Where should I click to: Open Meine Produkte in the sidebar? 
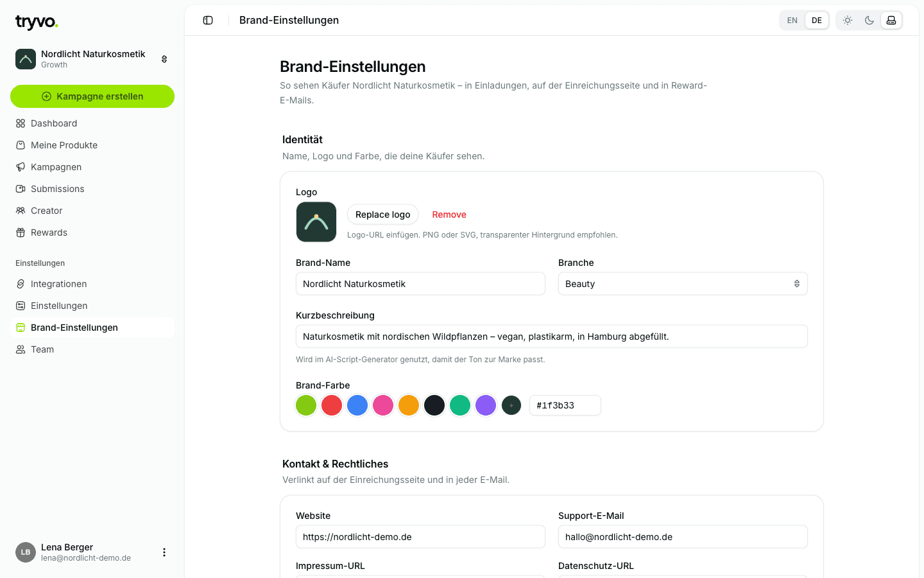point(92,145)
